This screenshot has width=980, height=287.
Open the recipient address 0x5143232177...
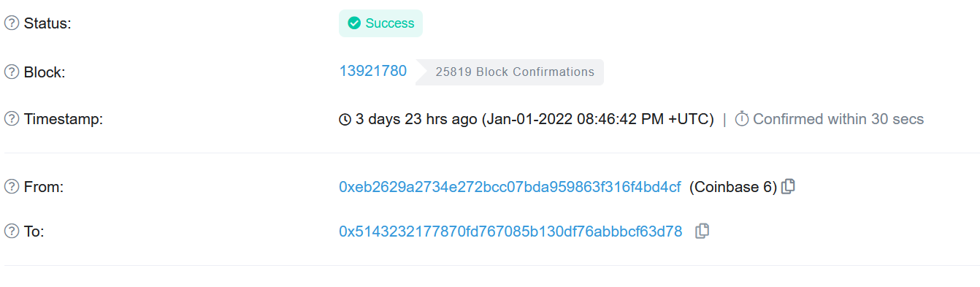coord(510,231)
